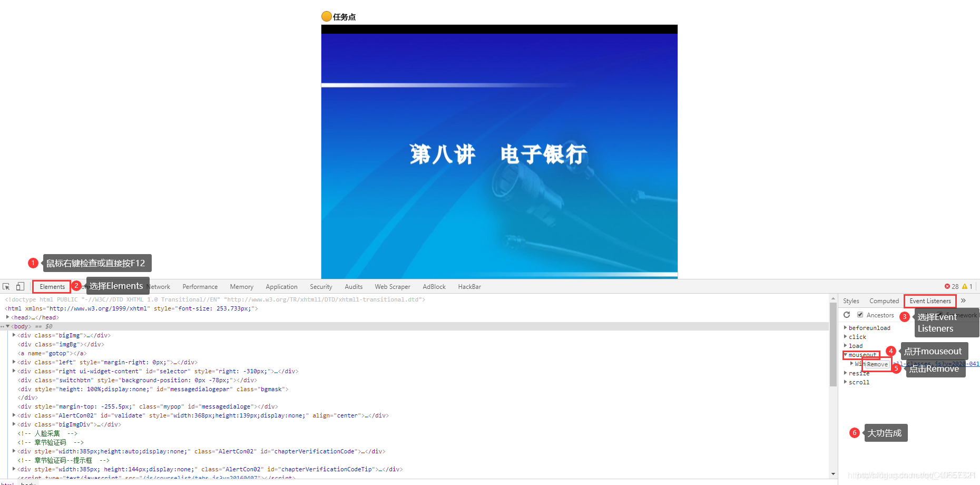The height and width of the screenshot is (485, 980).
Task: Activate the inspect element picker icon
Action: tap(6, 286)
